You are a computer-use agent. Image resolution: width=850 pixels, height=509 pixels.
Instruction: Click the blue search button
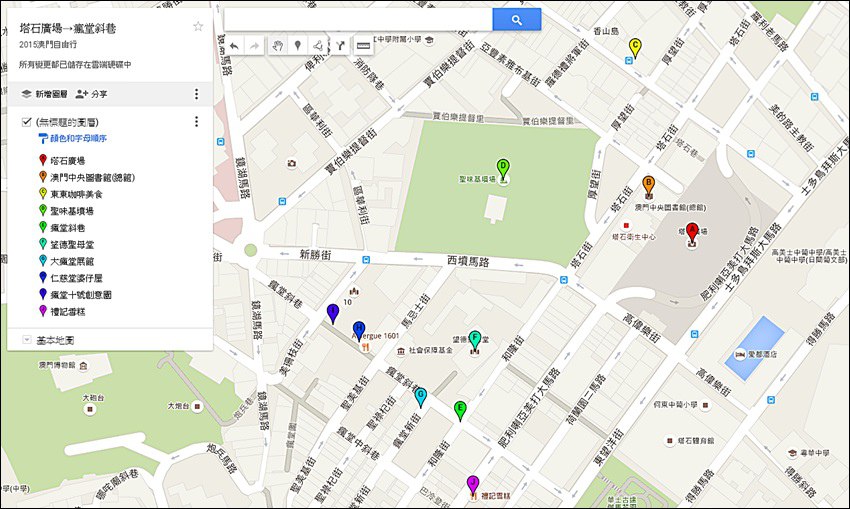click(x=516, y=19)
